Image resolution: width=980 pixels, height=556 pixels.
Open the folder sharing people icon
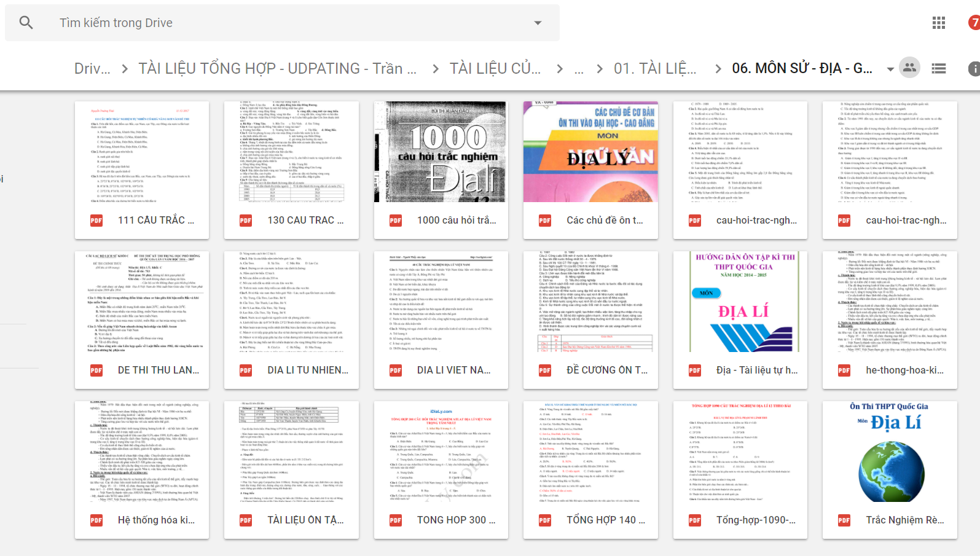[909, 68]
